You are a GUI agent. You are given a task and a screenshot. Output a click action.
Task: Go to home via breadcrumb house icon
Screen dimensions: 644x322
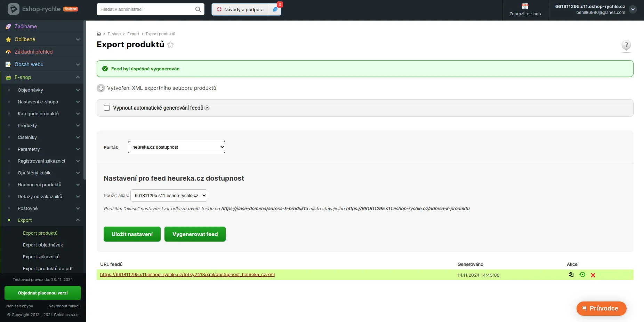pyautogui.click(x=99, y=34)
